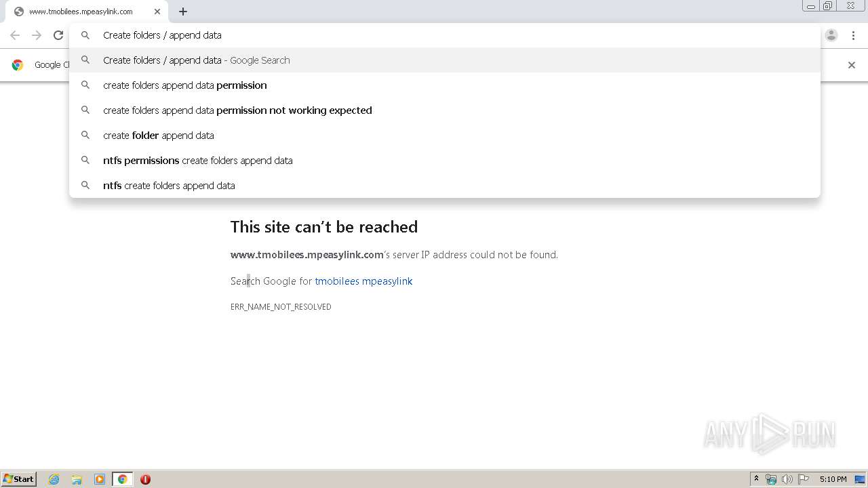This screenshot has height=488, width=868.
Task: Restore down the Chrome window
Action: click(x=828, y=5)
